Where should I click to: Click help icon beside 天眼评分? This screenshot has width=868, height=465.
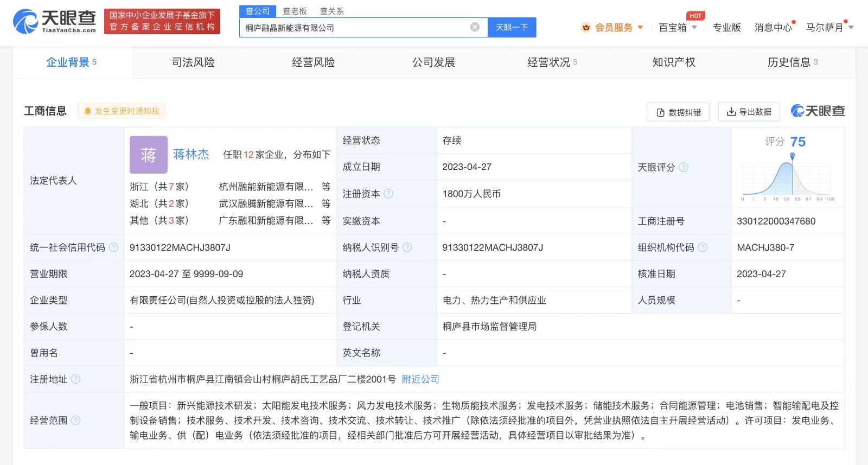684,167
